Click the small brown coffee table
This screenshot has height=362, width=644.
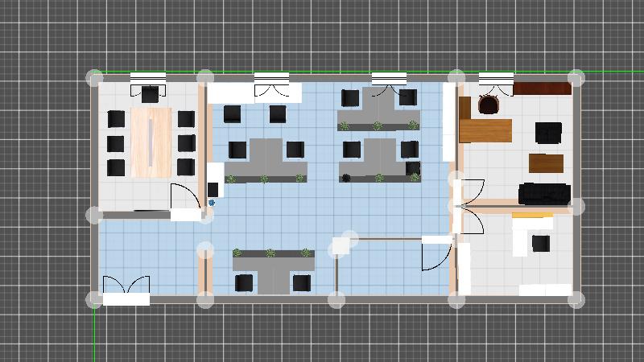(x=546, y=162)
